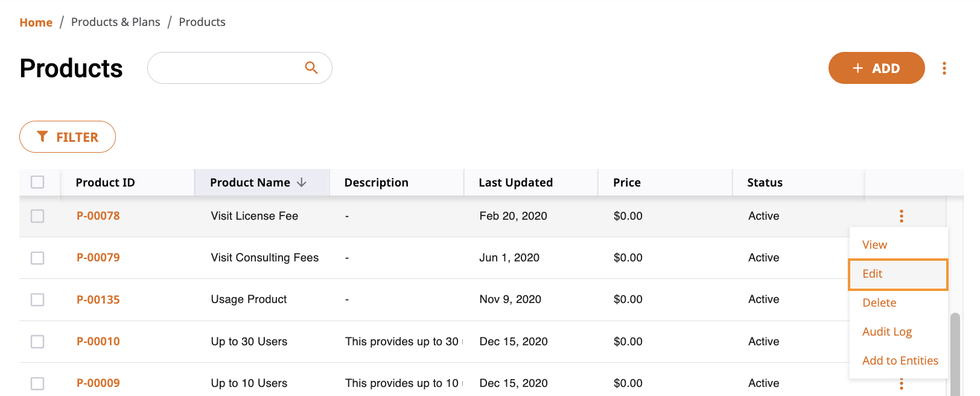Check the checkbox for P-00135 row

click(x=37, y=299)
